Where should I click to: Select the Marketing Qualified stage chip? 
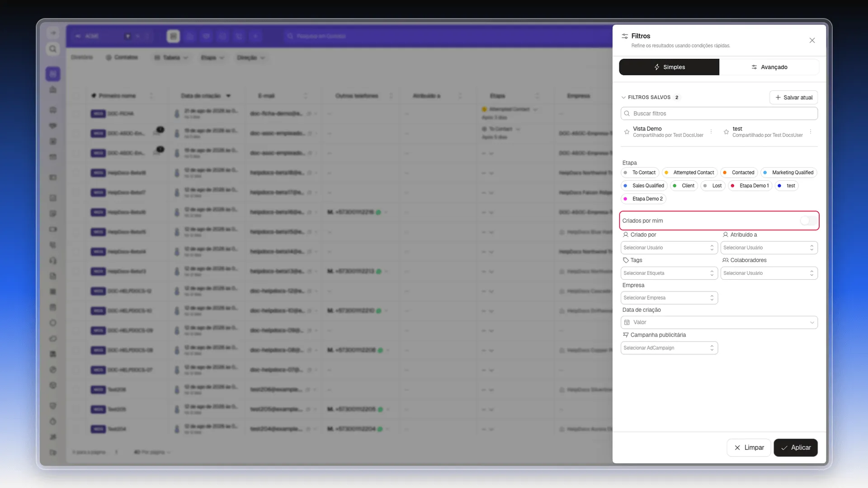[788, 173]
